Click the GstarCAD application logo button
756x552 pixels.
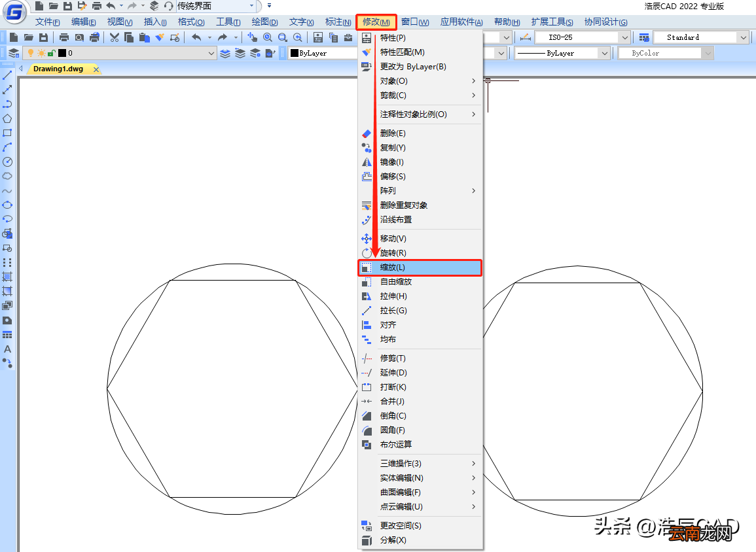pyautogui.click(x=14, y=12)
